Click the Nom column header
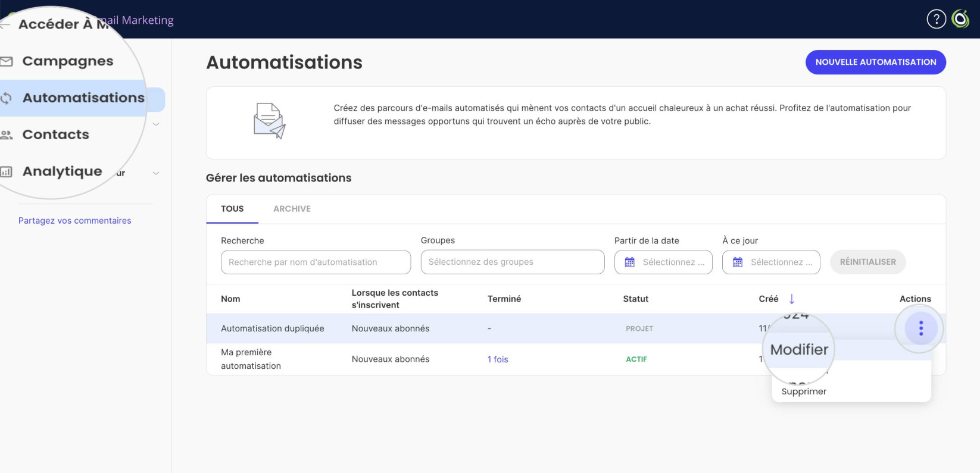980x473 pixels. pos(230,299)
